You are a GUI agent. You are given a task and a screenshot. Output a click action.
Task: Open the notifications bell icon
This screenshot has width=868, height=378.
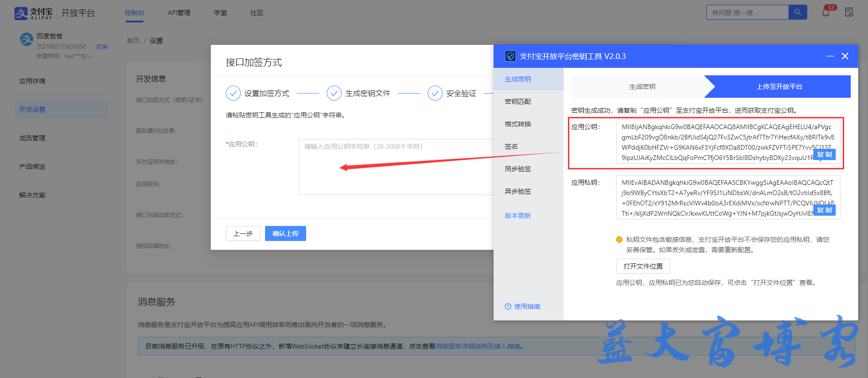826,13
